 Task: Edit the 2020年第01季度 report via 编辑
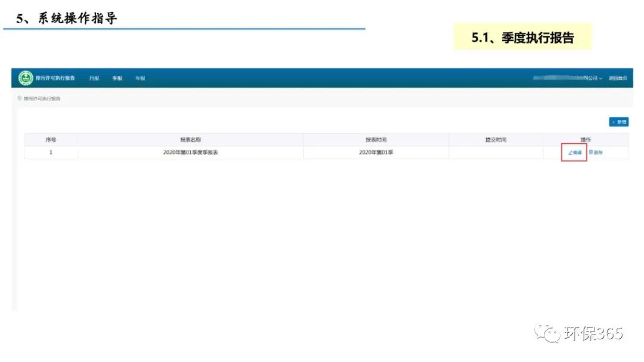(x=575, y=153)
